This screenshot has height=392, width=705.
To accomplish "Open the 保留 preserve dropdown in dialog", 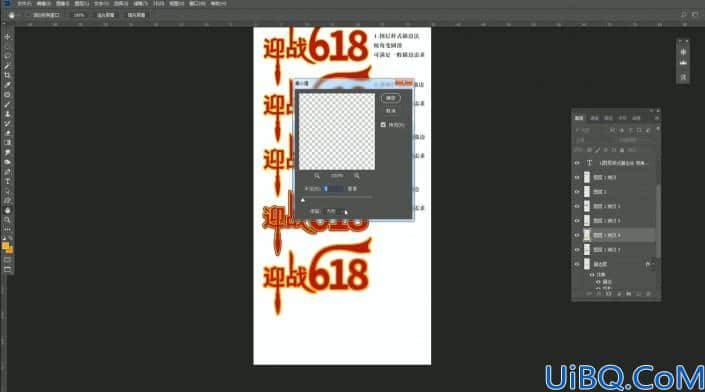I will pos(336,211).
